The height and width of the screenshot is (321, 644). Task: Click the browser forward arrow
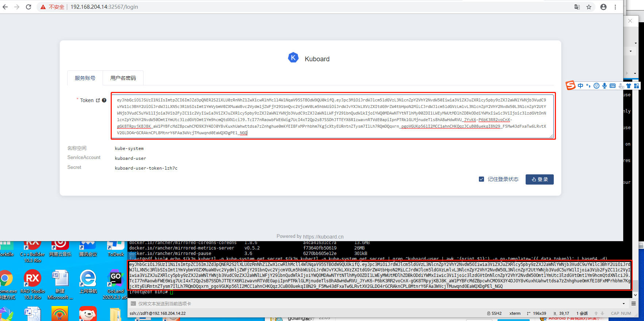tap(17, 7)
